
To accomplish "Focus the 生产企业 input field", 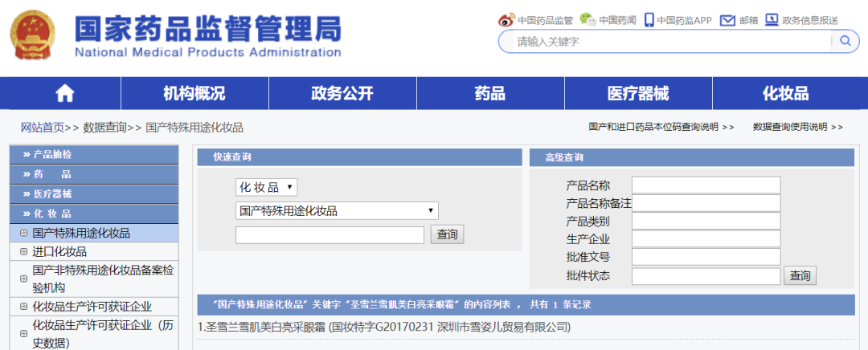I will click(x=706, y=239).
